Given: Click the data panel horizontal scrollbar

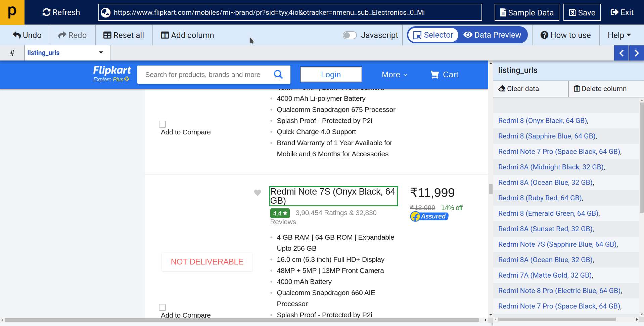Looking at the screenshot, I should 557,319.
